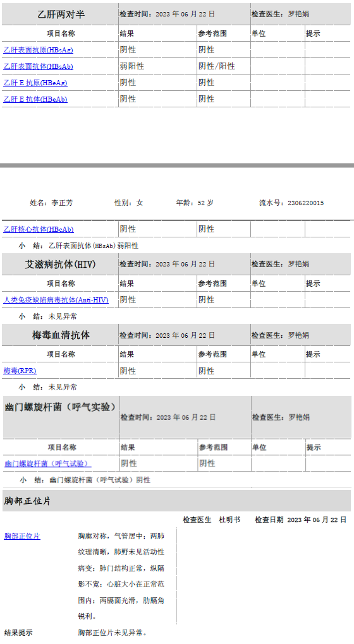Select the 阴性/阳性 reference range cell

click(217, 66)
